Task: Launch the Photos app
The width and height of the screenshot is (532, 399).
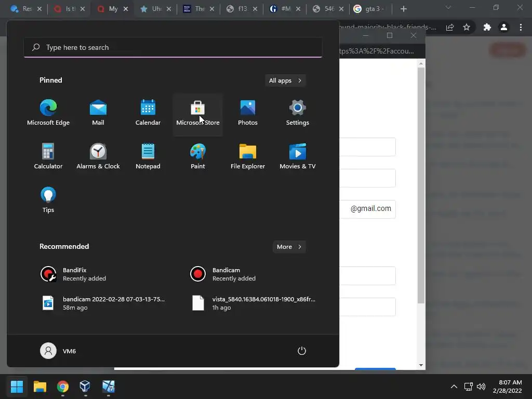Action: tap(248, 113)
